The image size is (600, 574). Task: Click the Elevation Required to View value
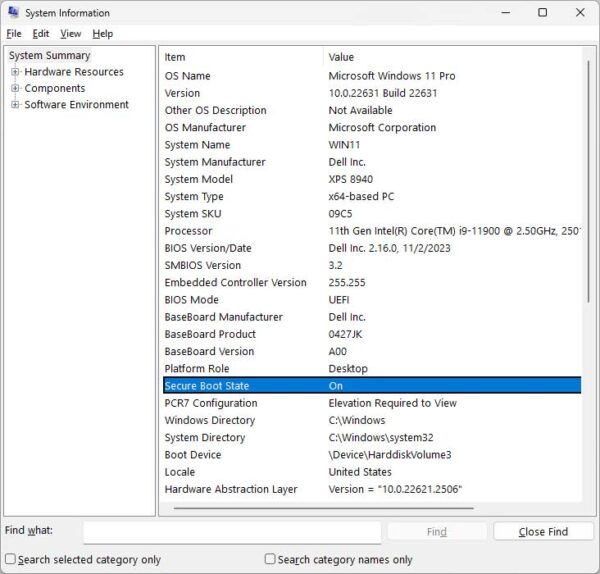pyautogui.click(x=393, y=403)
